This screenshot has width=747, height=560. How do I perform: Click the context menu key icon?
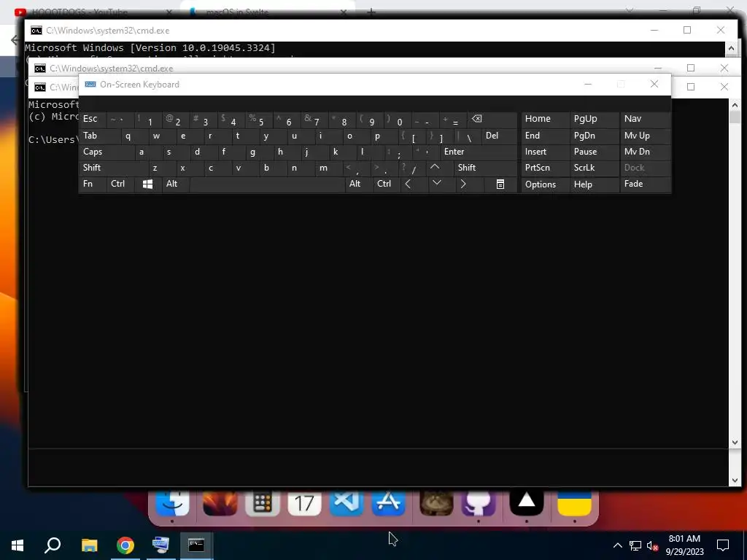click(500, 184)
